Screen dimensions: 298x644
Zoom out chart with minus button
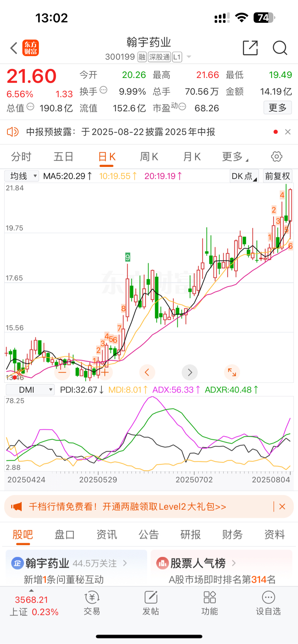[x=62, y=372]
